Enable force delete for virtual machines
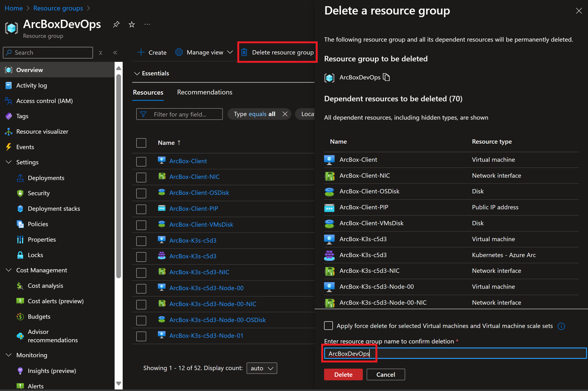588x391 pixels. 328,326
